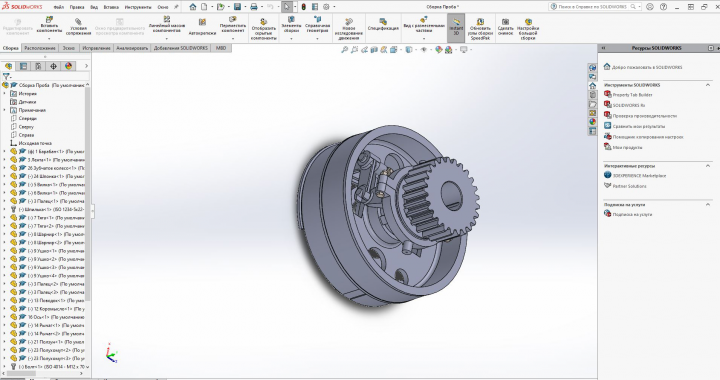Open the PropertyManager tab icon

click(x=23, y=66)
